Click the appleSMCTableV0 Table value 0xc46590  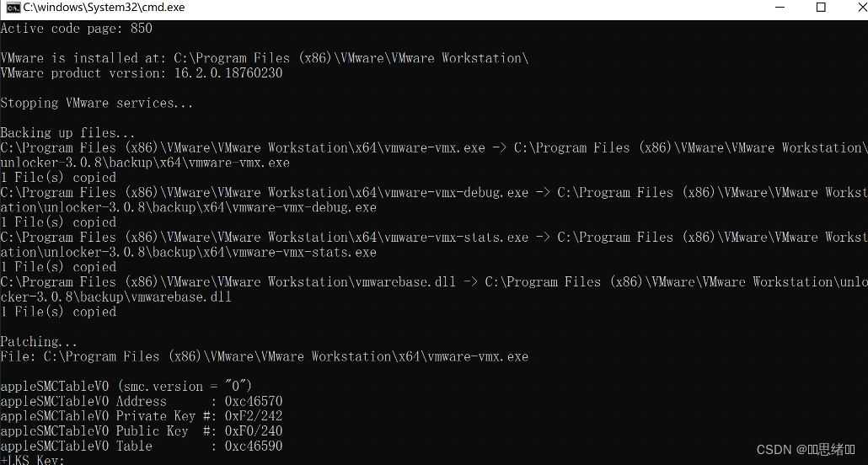253,446
